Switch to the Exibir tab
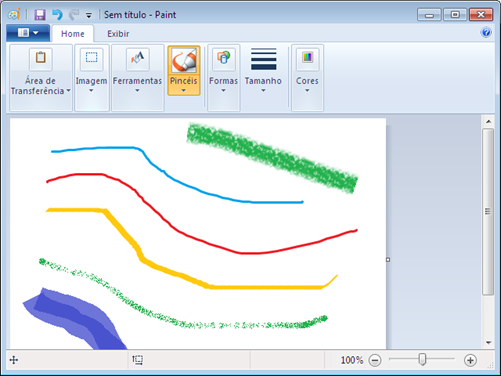This screenshot has width=501, height=376. click(x=118, y=34)
